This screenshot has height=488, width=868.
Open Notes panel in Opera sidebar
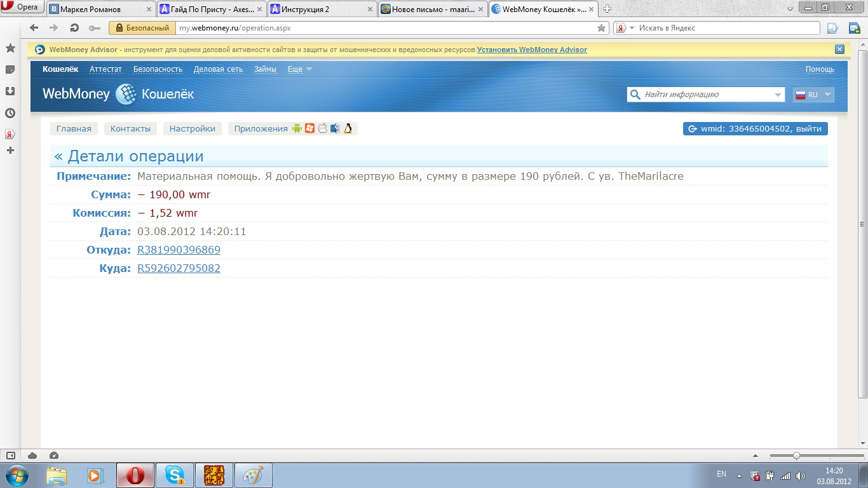coord(10,69)
